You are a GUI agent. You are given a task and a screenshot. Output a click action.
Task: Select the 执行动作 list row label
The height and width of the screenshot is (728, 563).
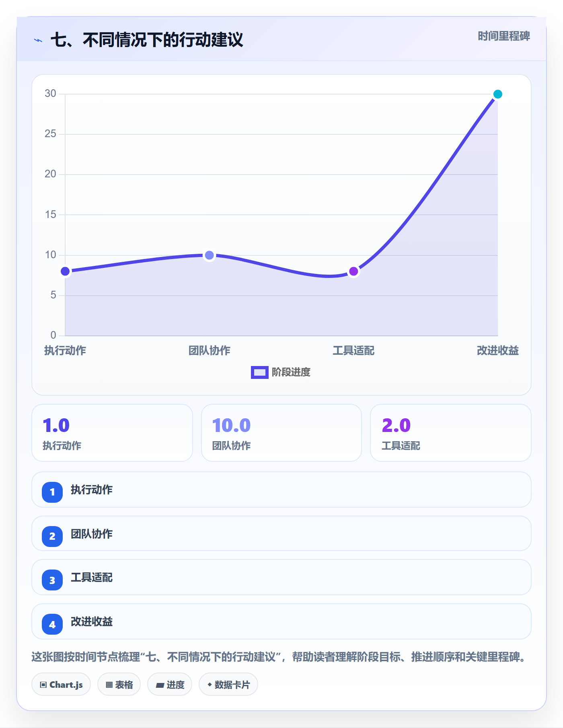pyautogui.click(x=92, y=490)
